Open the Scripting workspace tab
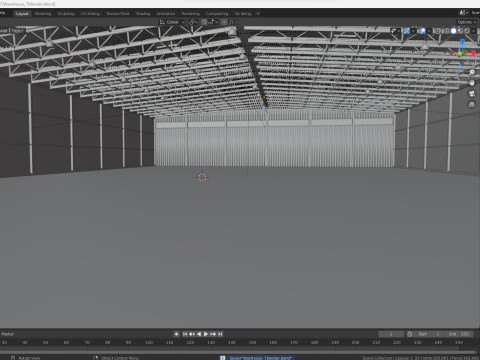This screenshot has width=480, height=360. 243,14
